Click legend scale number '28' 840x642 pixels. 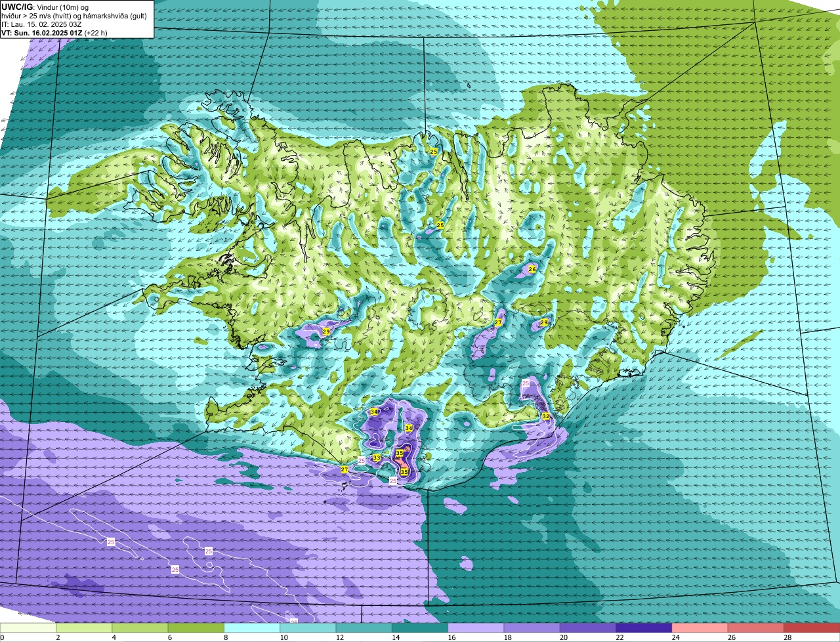pos(787,637)
